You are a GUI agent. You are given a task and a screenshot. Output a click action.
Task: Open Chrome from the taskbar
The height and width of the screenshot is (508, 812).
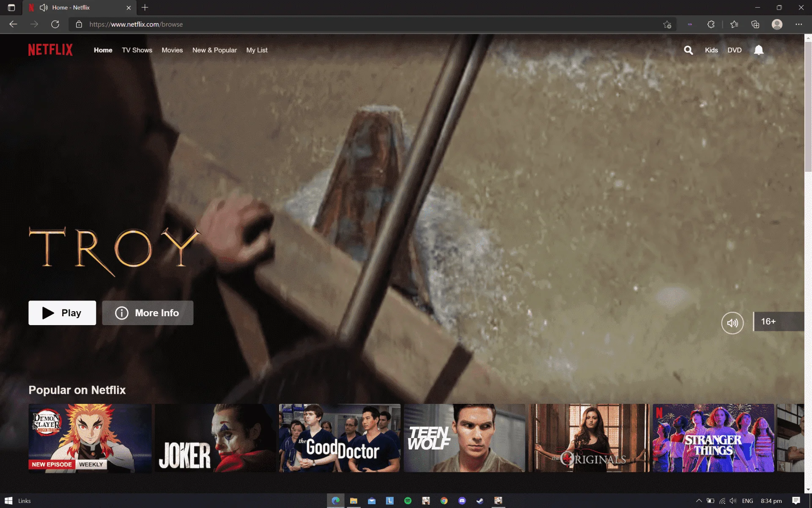coord(444,500)
